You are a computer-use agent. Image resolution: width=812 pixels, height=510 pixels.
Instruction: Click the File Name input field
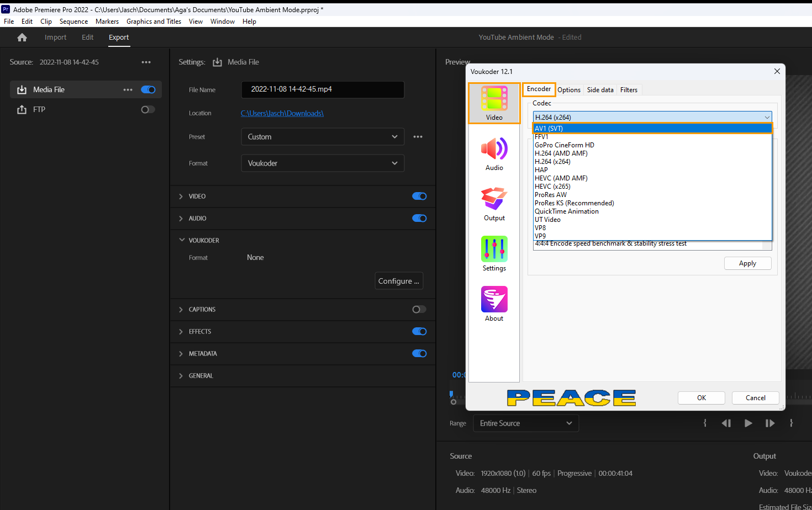pos(323,89)
